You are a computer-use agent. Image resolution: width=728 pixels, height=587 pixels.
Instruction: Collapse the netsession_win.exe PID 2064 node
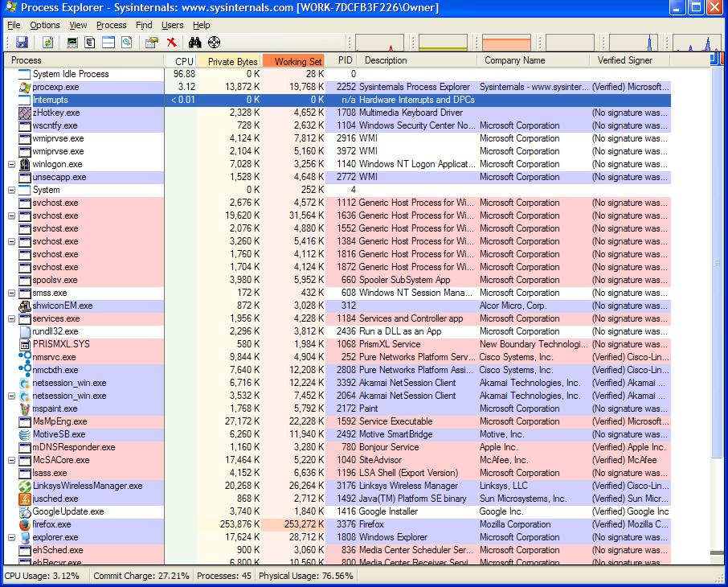click(11, 396)
